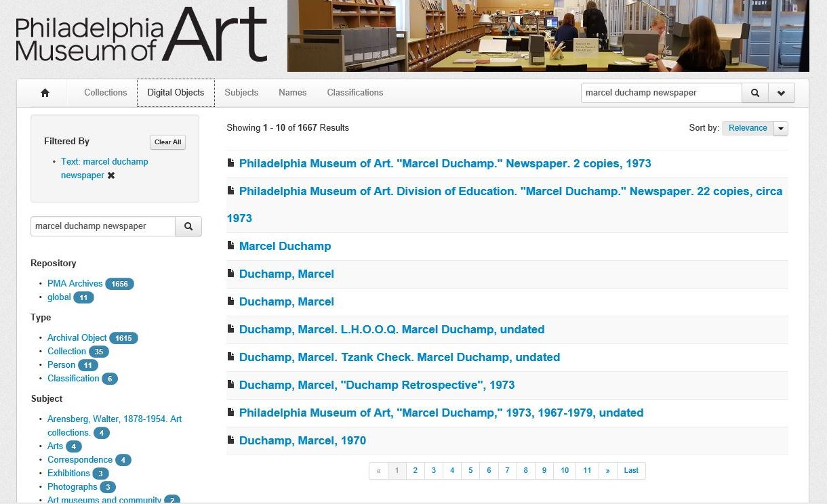Clear all applied filters
This screenshot has height=504, width=827.
(167, 142)
